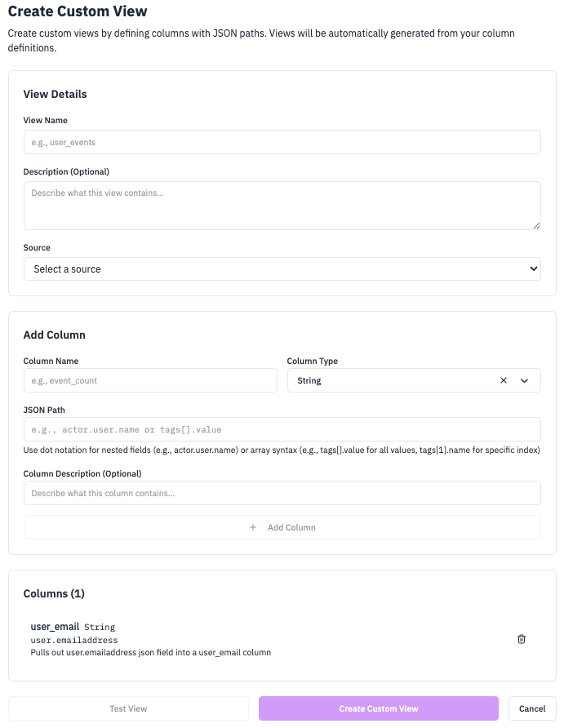Click the plus icon inside the Add Column button

point(253,527)
